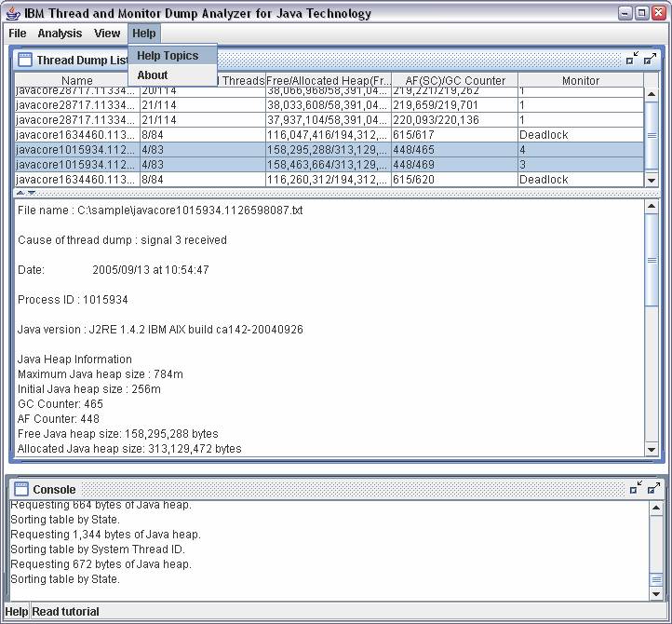This screenshot has width=672, height=624.
Task: Maximize the Thread Dump List panel
Action: pos(651,59)
